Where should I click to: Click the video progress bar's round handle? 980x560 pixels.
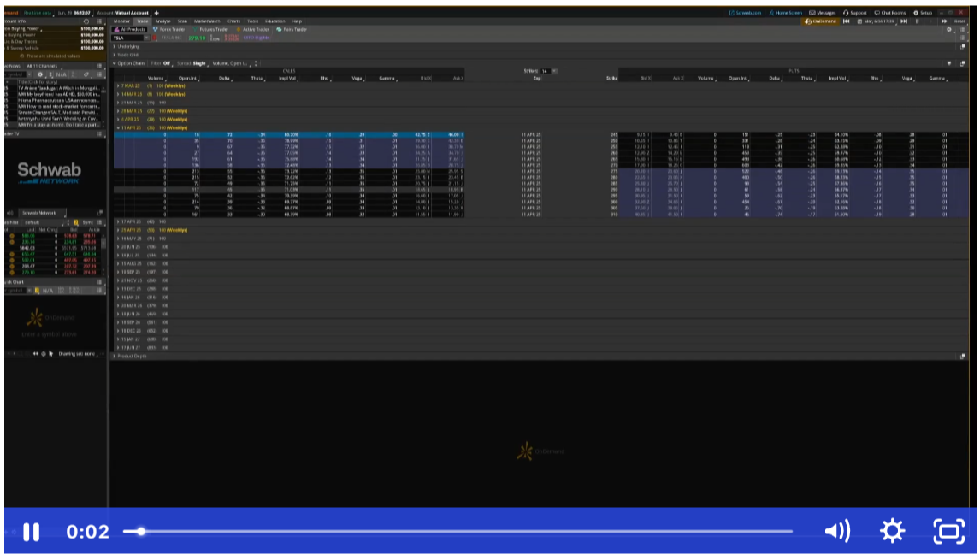[141, 531]
